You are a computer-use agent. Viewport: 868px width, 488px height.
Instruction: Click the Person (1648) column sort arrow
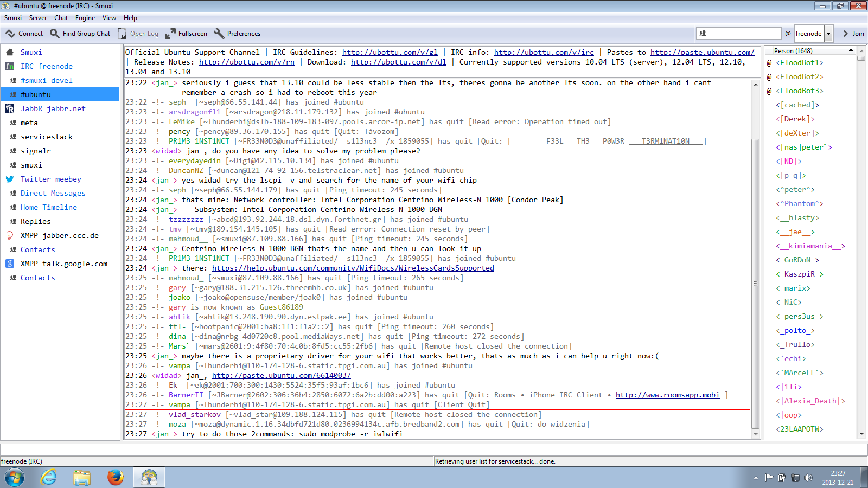click(851, 50)
